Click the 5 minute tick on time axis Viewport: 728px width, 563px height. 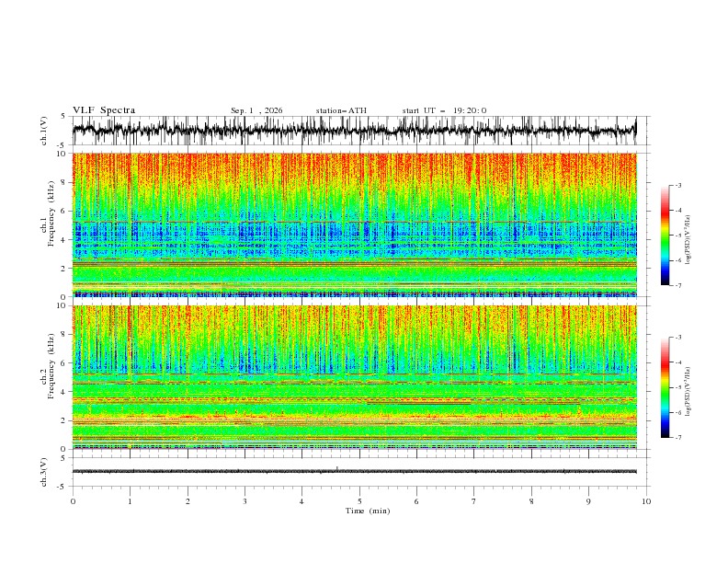(x=359, y=501)
